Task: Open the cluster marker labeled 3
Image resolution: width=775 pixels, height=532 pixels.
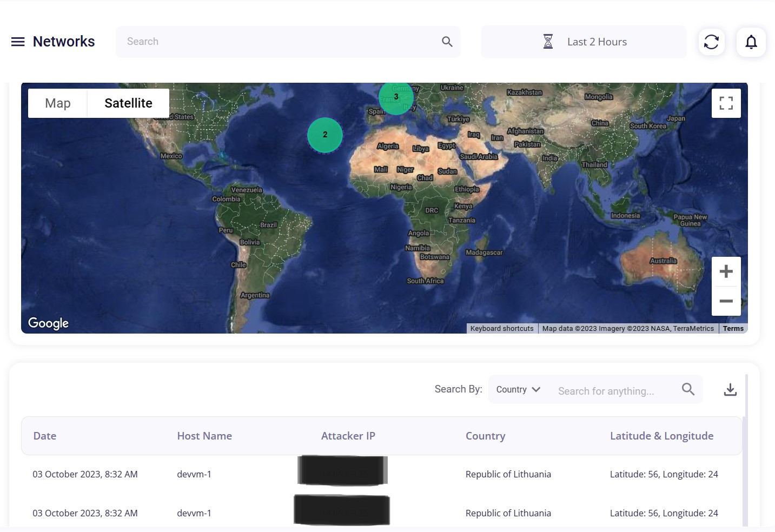Action: point(396,97)
